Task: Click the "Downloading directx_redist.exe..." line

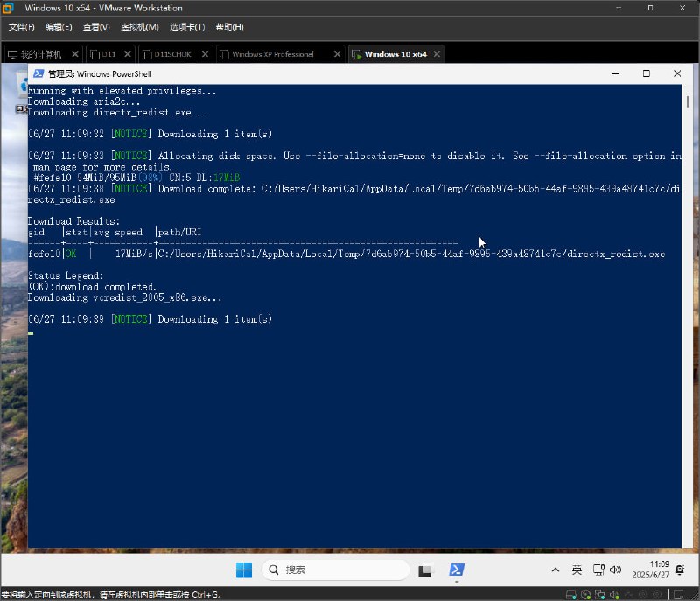Action: pyautogui.click(x=116, y=113)
